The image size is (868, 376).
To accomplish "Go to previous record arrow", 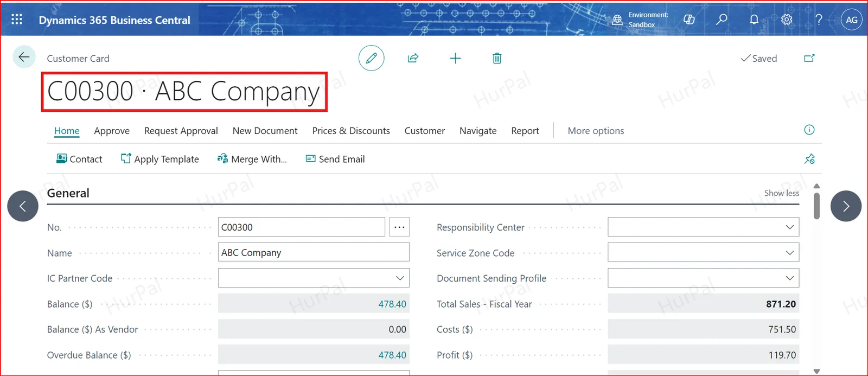I will pos(23,206).
